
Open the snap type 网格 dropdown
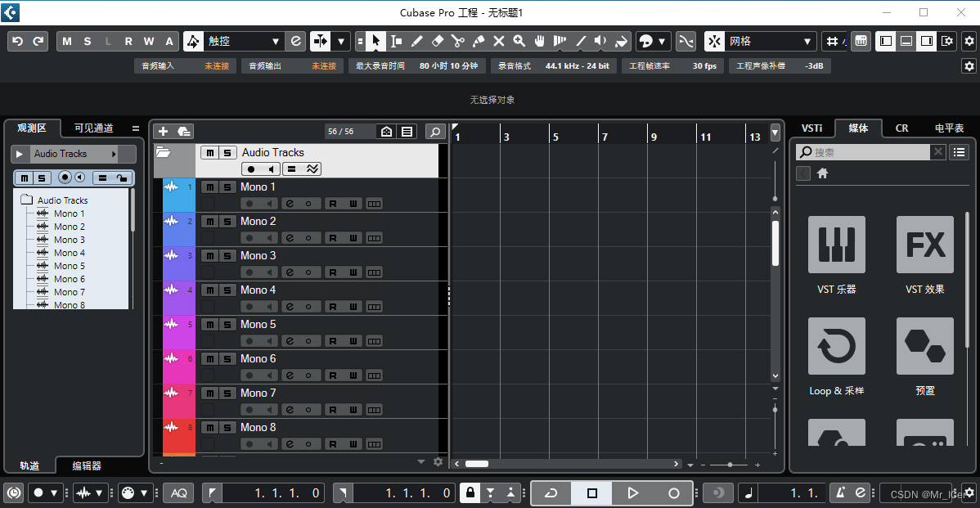tap(770, 41)
